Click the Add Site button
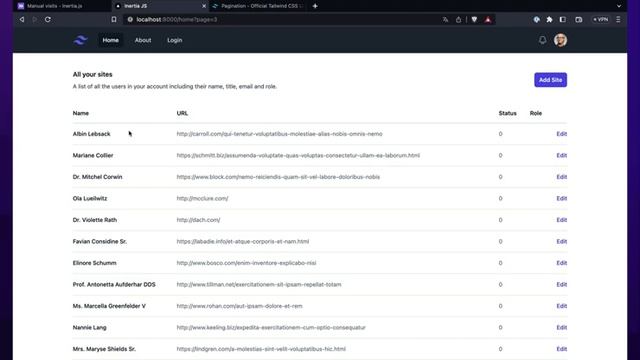This screenshot has height=360, width=640. (x=550, y=80)
